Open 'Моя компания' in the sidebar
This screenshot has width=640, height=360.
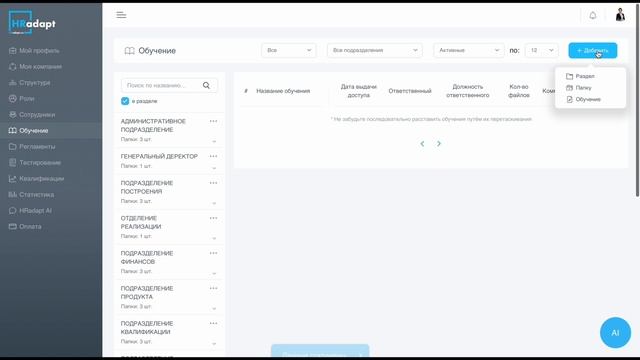click(x=36, y=67)
